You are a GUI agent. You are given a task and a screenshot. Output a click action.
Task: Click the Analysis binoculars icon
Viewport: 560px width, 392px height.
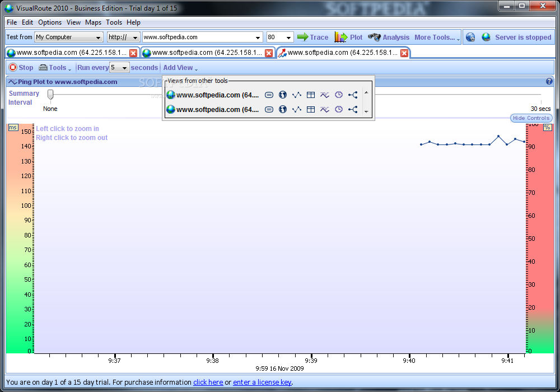pyautogui.click(x=374, y=37)
